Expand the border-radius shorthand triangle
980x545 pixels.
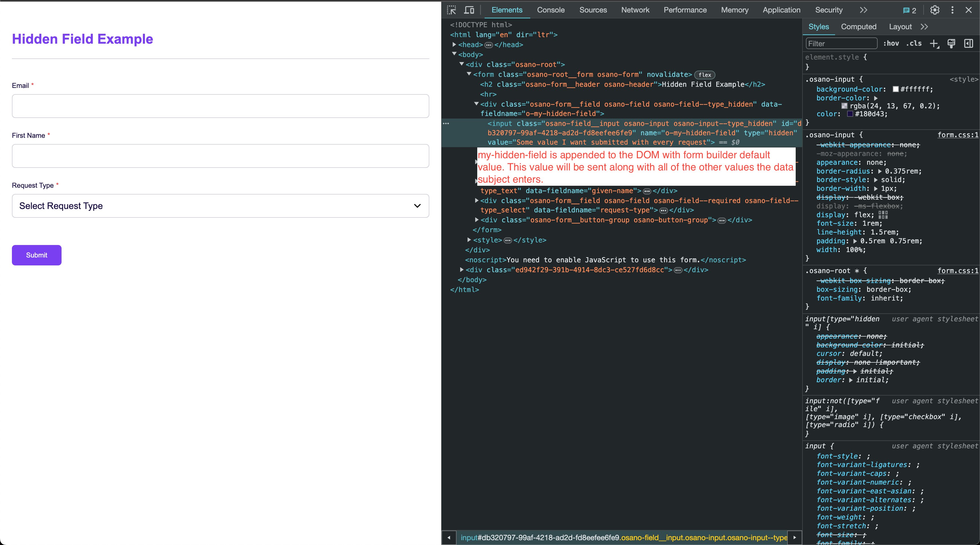[880, 172]
